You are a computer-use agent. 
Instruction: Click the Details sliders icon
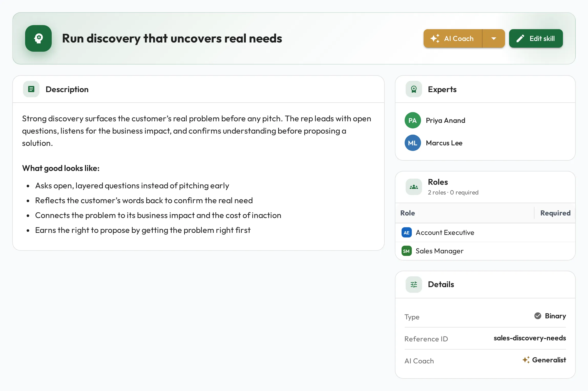click(x=414, y=284)
